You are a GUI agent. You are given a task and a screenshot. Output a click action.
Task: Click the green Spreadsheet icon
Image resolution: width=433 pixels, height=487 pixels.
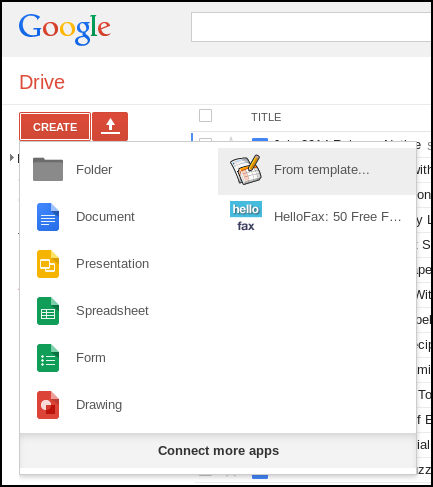[48, 311]
